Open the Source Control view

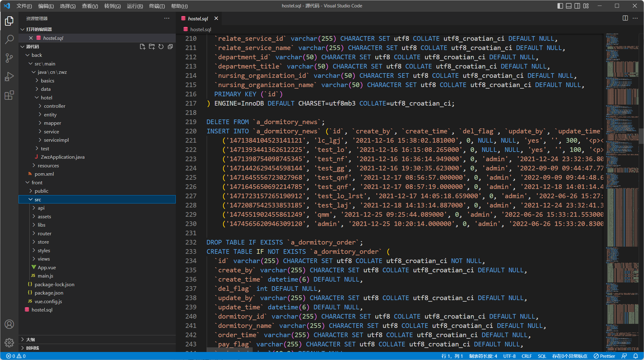[9, 58]
